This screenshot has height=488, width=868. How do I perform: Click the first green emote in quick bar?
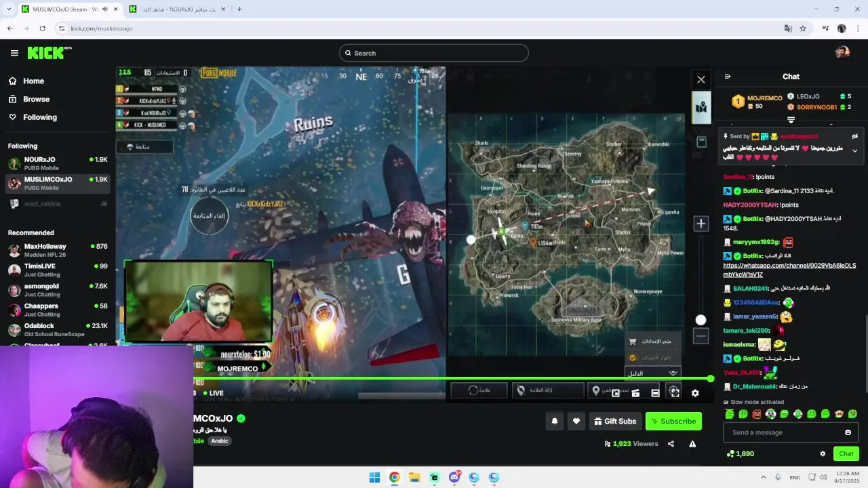click(x=730, y=413)
